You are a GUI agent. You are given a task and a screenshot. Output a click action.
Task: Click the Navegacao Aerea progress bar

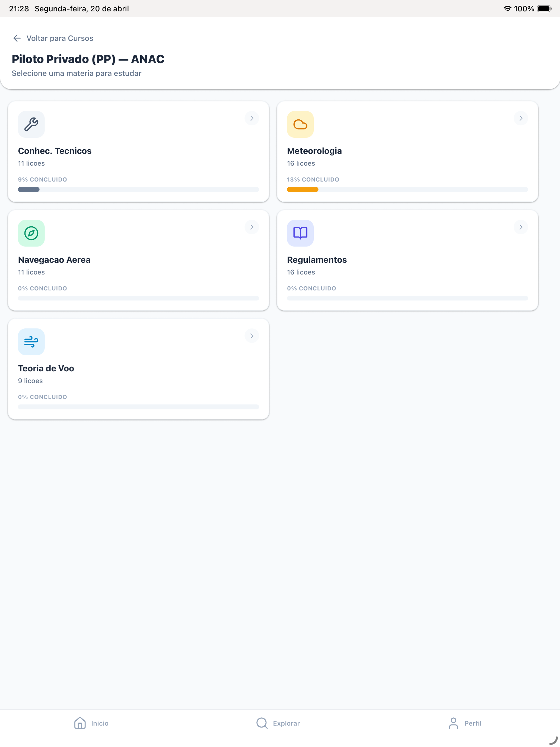click(138, 298)
